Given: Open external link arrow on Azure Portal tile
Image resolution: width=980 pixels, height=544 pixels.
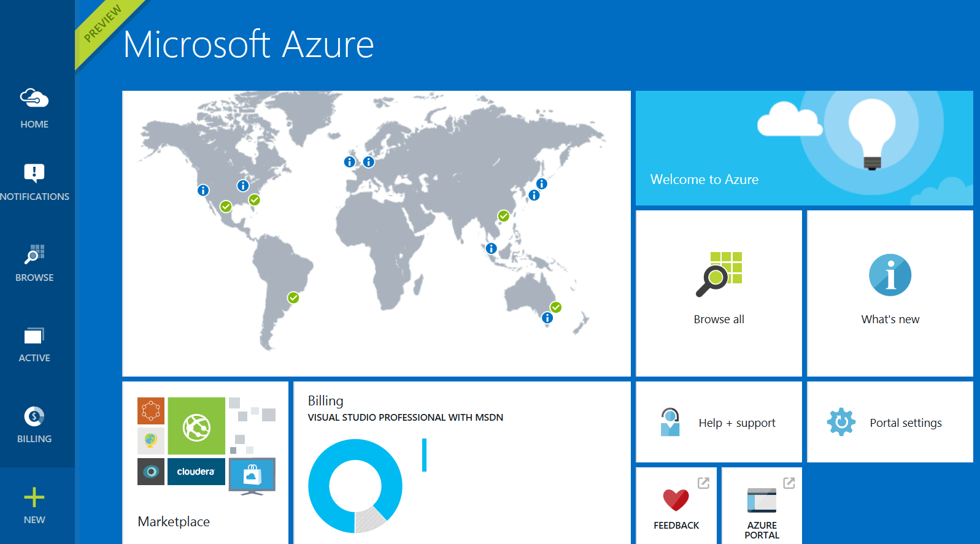Looking at the screenshot, I should click(789, 483).
